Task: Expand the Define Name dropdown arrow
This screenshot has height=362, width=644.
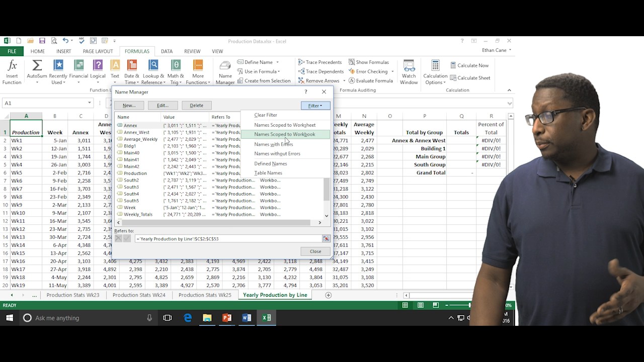Action: tap(277, 62)
